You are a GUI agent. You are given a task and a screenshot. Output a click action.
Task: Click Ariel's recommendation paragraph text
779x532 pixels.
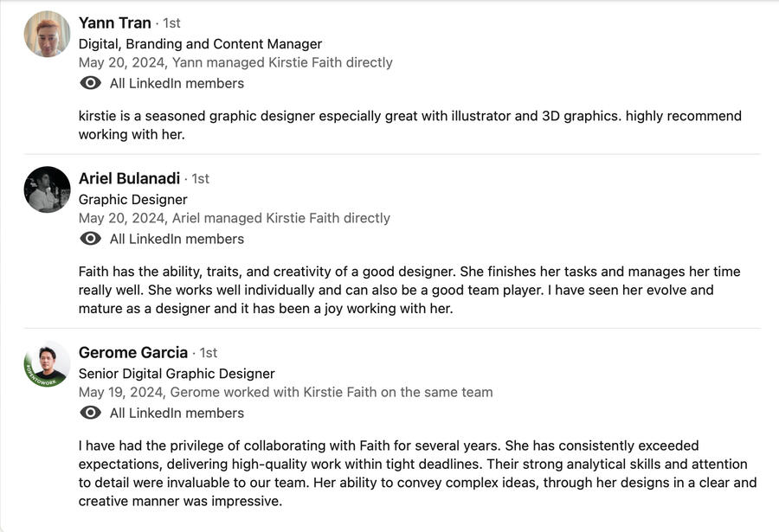(x=409, y=290)
